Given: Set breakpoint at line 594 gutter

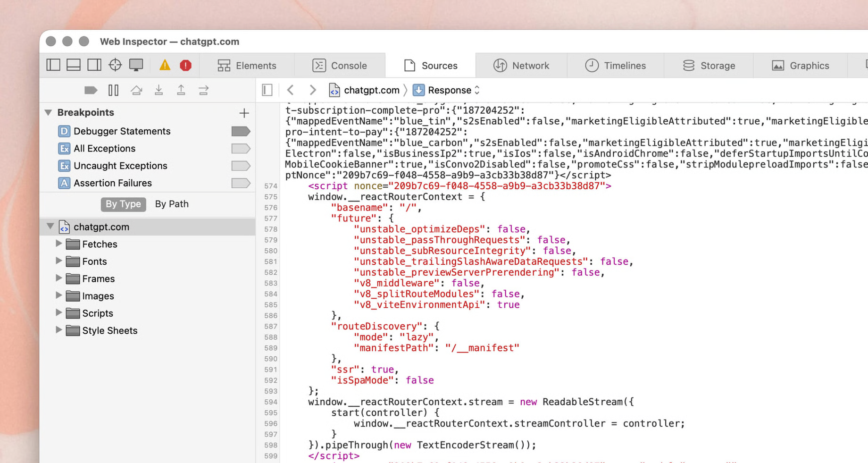Looking at the screenshot, I should [271, 402].
